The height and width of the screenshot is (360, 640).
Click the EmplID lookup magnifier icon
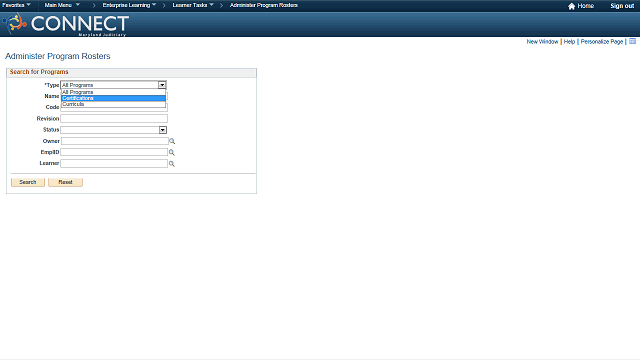coord(172,152)
